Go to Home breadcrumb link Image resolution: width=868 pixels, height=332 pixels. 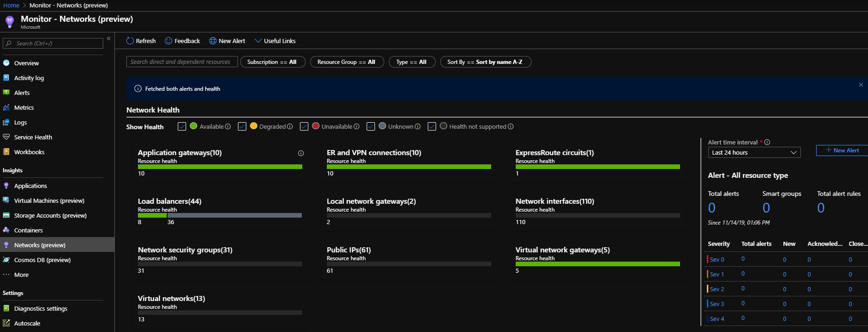pos(11,5)
